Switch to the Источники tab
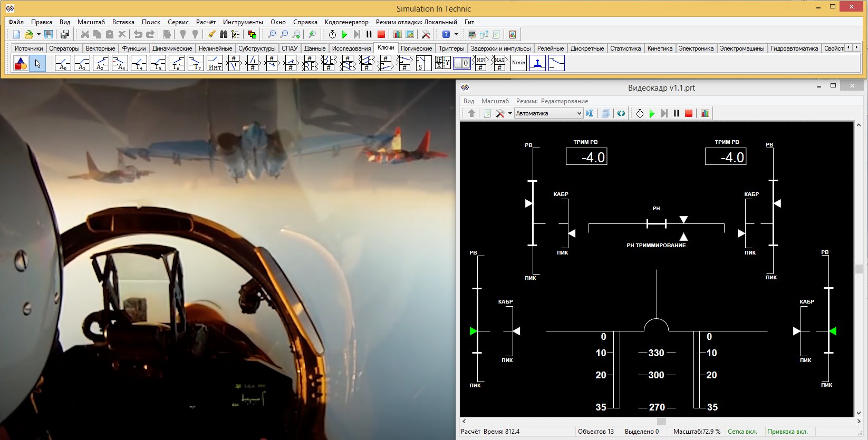This screenshot has width=868, height=440. [x=28, y=48]
